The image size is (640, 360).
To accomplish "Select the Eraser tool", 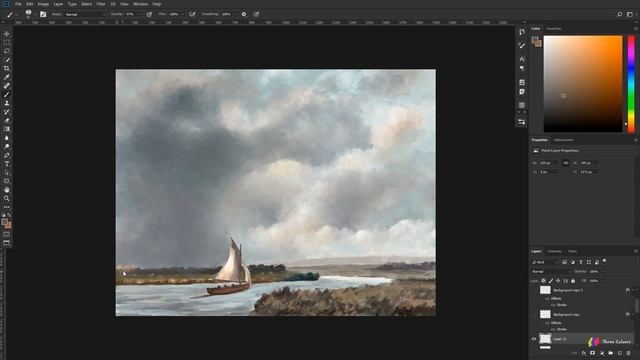I will pyautogui.click(x=7, y=120).
